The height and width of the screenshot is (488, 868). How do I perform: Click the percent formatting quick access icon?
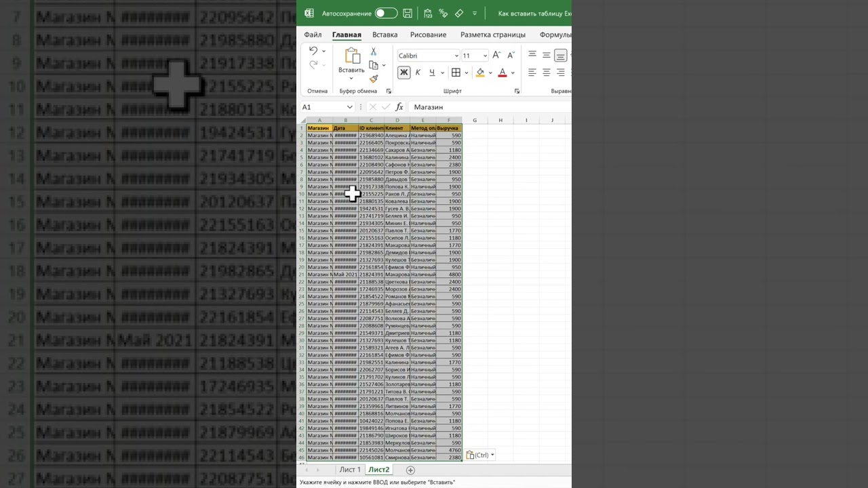click(x=443, y=13)
